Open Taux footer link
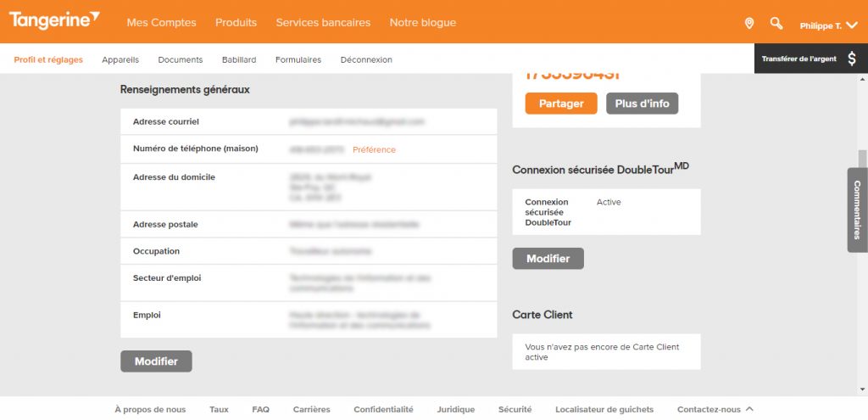This screenshot has height=420, width=868. click(x=220, y=410)
